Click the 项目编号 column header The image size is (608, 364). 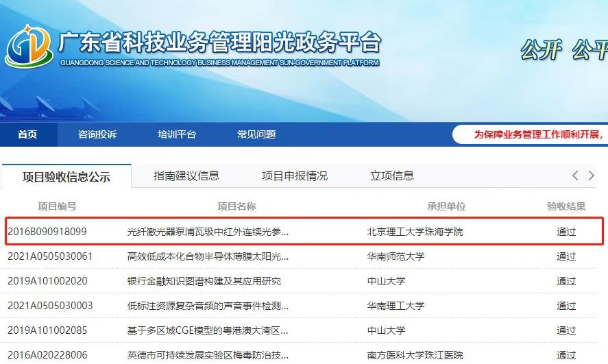coord(57,206)
